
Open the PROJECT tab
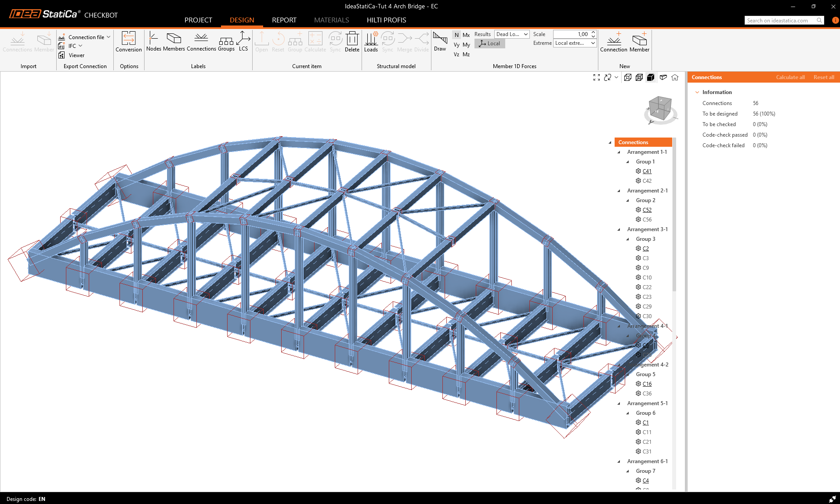[198, 20]
